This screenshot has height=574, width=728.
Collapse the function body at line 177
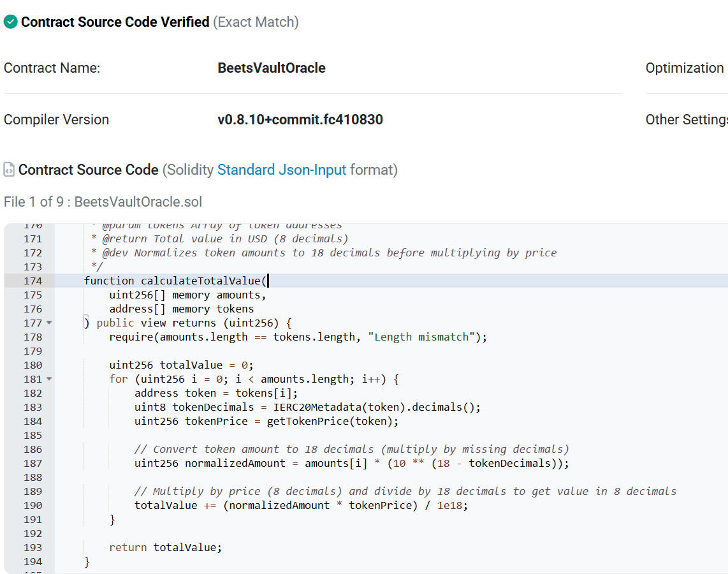click(x=49, y=323)
